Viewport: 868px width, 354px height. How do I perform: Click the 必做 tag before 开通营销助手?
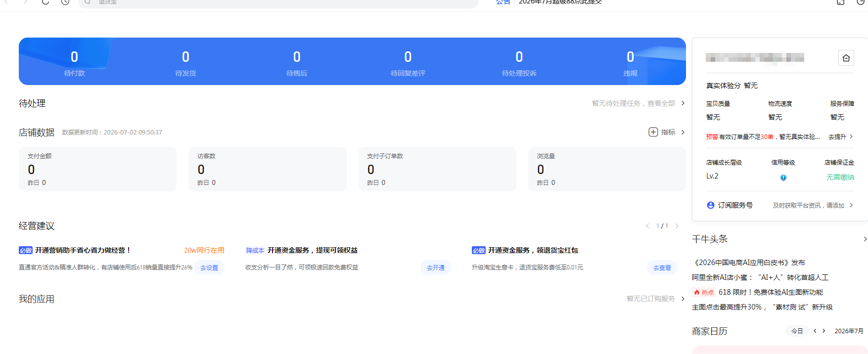[x=26, y=250]
